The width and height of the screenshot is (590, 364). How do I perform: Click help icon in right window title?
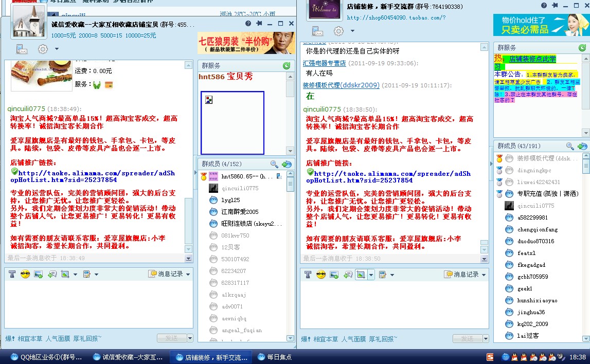click(544, 5)
